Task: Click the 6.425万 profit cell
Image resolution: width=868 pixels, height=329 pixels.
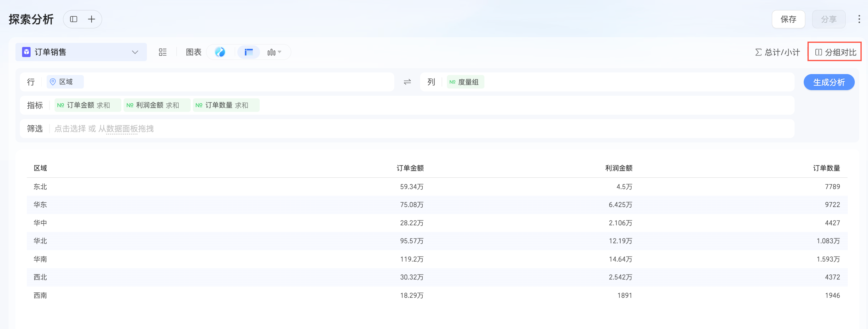Action: 620,205
